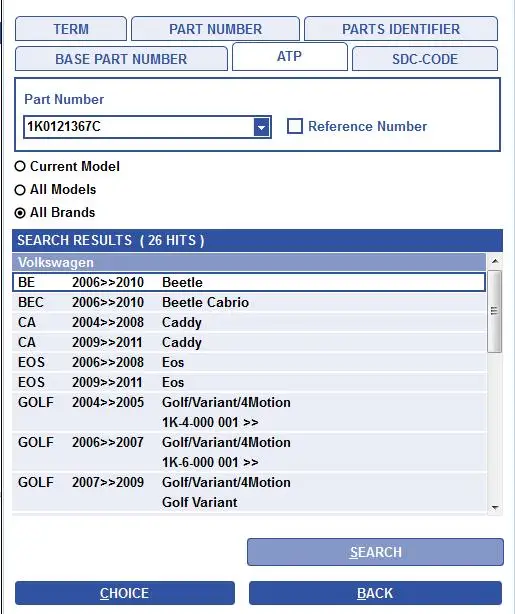515x614 pixels.
Task: Click the results scrollbar down arrow
Action: point(495,508)
